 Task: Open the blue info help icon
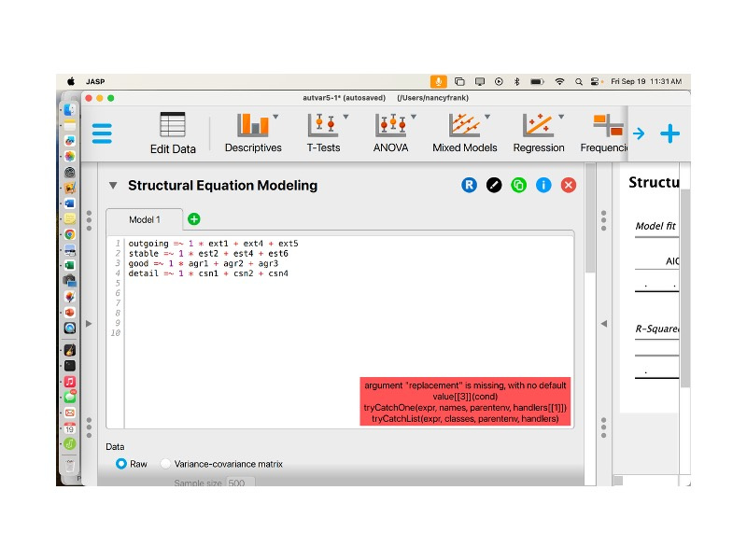click(x=543, y=186)
